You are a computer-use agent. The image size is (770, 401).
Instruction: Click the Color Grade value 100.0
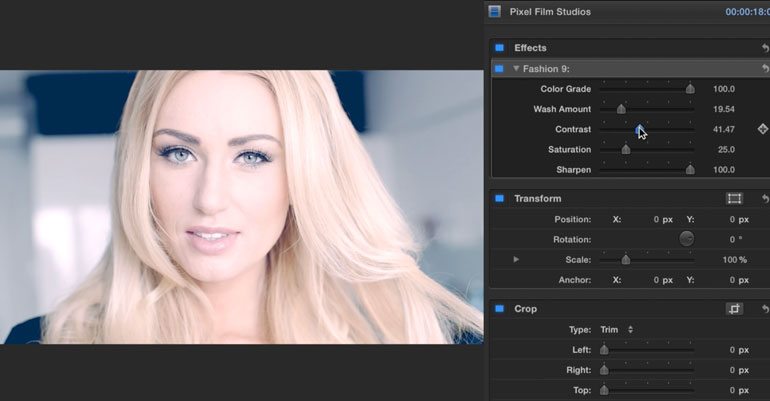(x=724, y=89)
